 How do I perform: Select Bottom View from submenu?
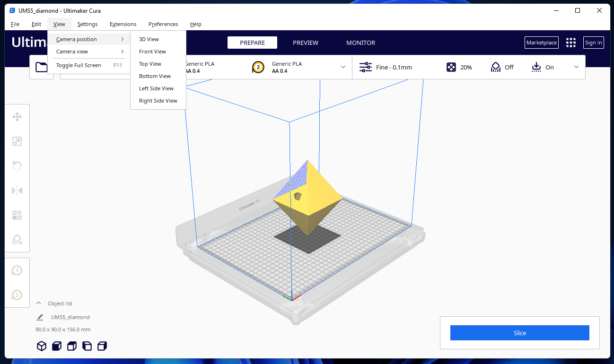(158, 76)
